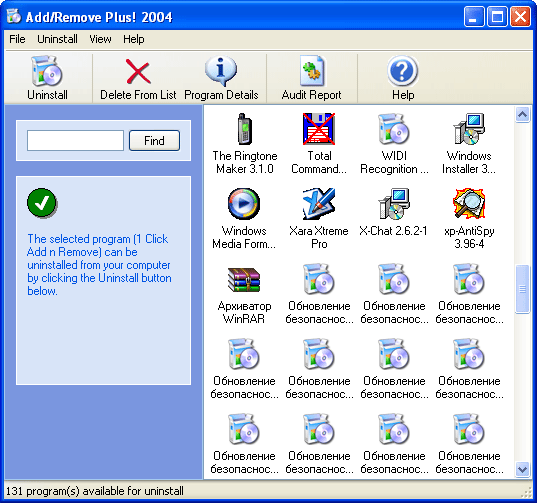Screen dimensions: 537x503
Task: Minimize the Add/Remove Plus window
Action: (474, 17)
